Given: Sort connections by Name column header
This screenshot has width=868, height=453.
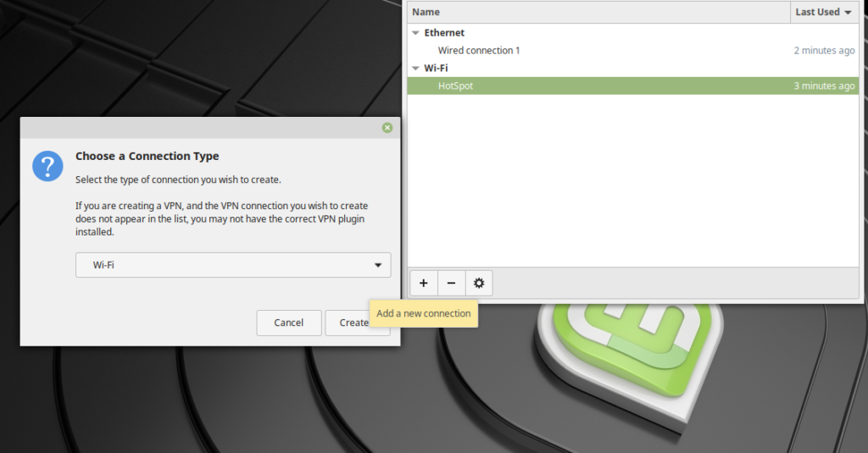Looking at the screenshot, I should (x=599, y=12).
